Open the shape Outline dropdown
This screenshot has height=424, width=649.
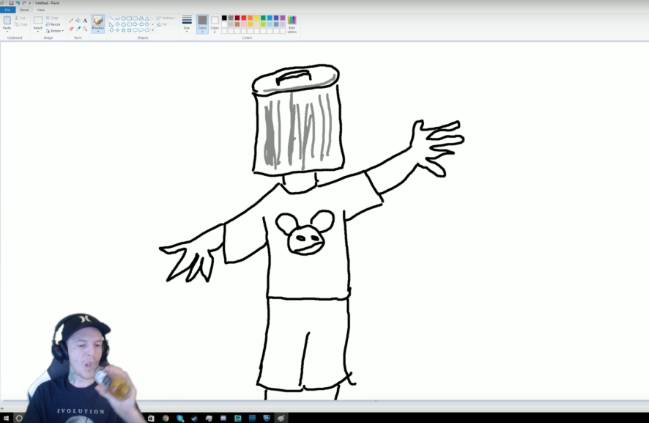[165, 18]
